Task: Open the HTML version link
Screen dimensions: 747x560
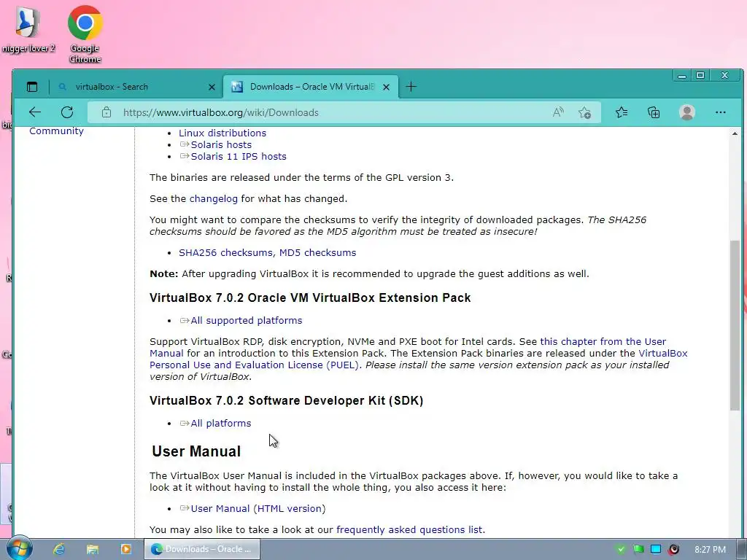Action: (x=289, y=508)
